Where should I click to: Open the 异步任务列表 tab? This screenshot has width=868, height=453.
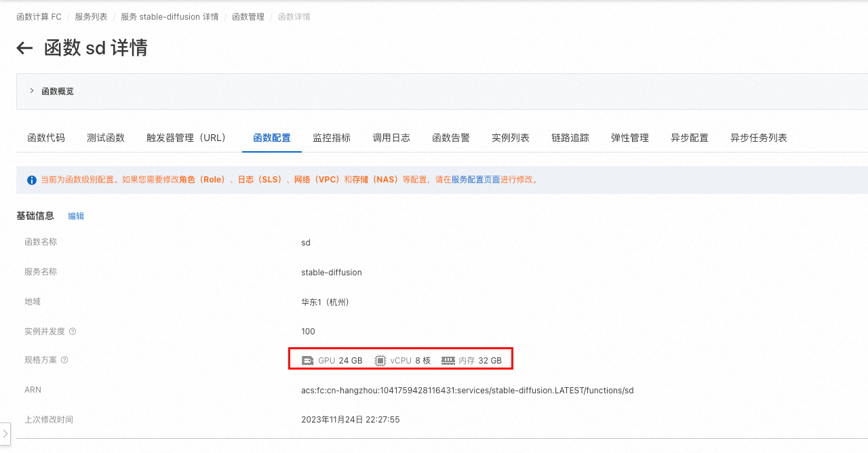[x=759, y=138]
